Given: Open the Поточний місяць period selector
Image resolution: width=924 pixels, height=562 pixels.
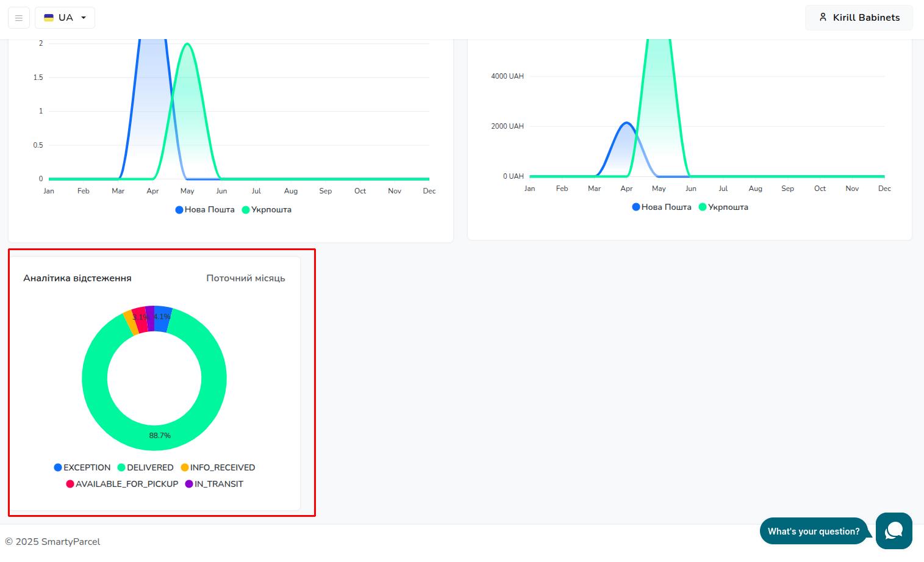Looking at the screenshot, I should pos(245,278).
